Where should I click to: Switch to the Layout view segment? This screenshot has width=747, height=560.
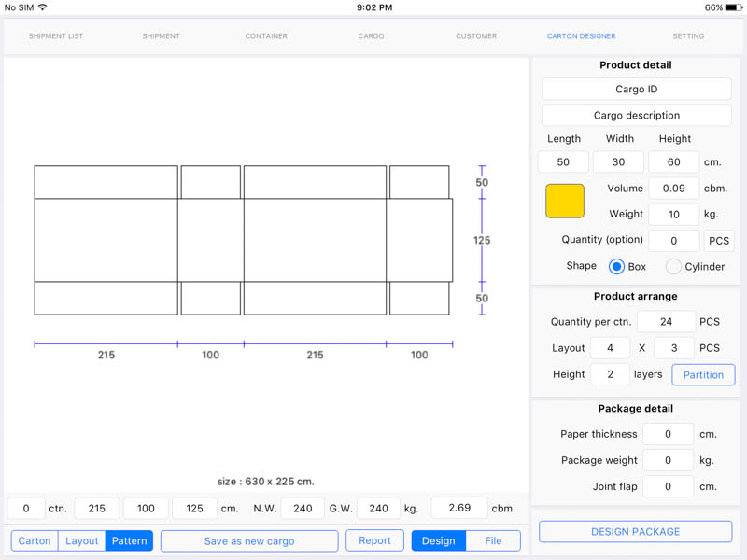coord(81,541)
